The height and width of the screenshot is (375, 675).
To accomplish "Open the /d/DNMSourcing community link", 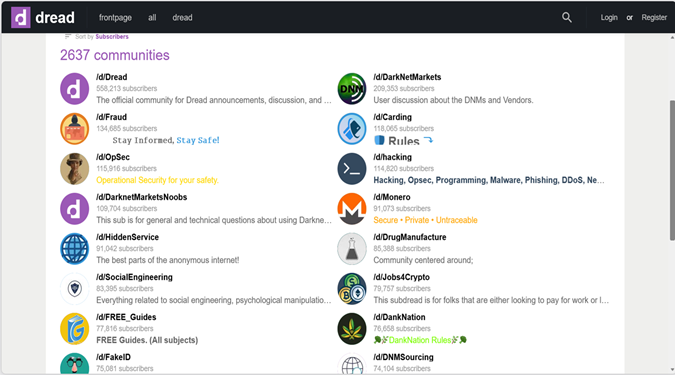I will tap(403, 357).
